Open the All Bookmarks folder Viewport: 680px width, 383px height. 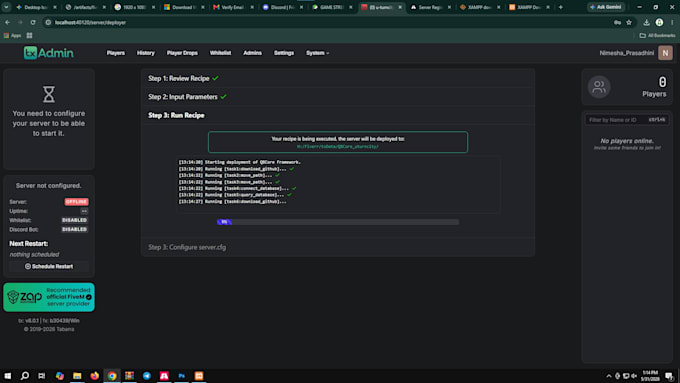coord(657,36)
